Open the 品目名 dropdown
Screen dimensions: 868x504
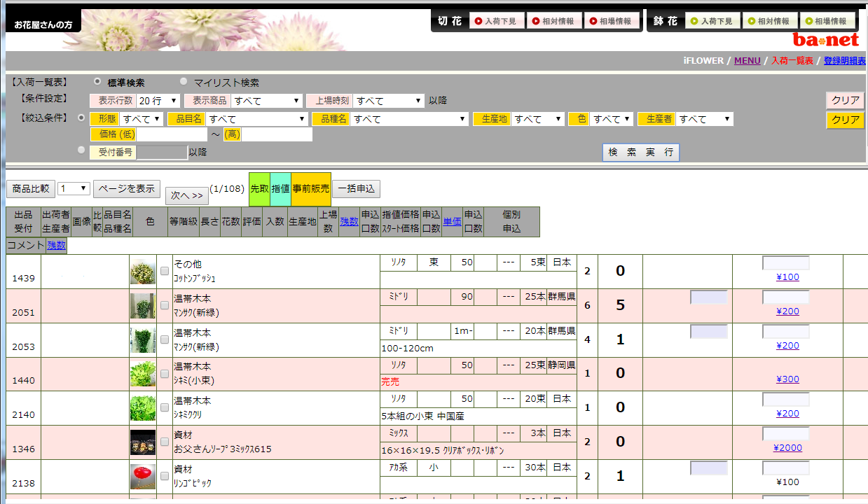pos(257,119)
